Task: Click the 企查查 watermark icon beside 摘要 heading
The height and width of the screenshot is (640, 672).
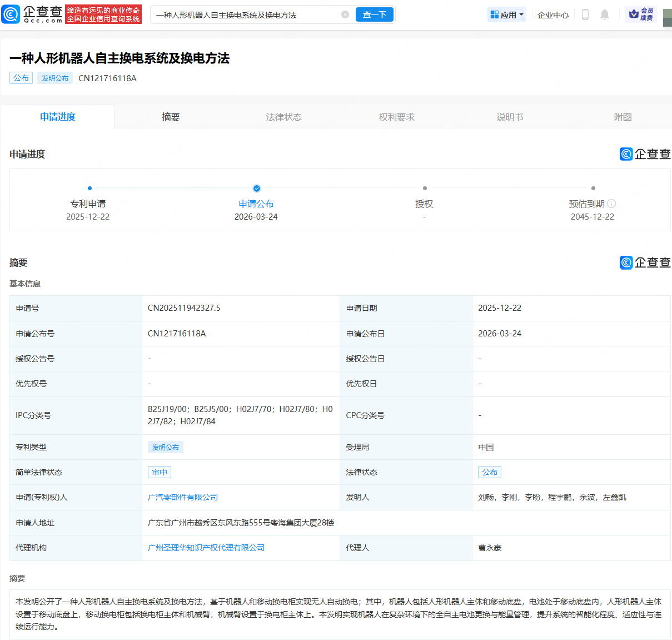Action: (625, 262)
